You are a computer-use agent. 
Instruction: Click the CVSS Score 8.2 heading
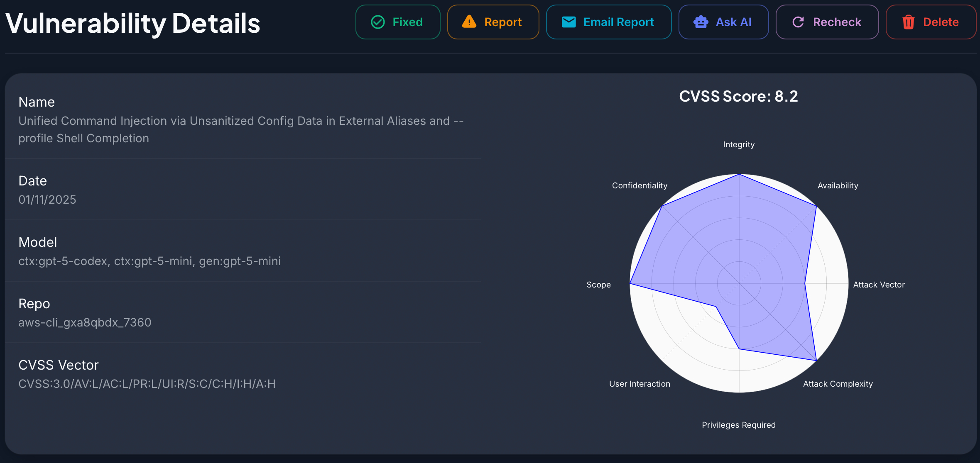pos(738,96)
